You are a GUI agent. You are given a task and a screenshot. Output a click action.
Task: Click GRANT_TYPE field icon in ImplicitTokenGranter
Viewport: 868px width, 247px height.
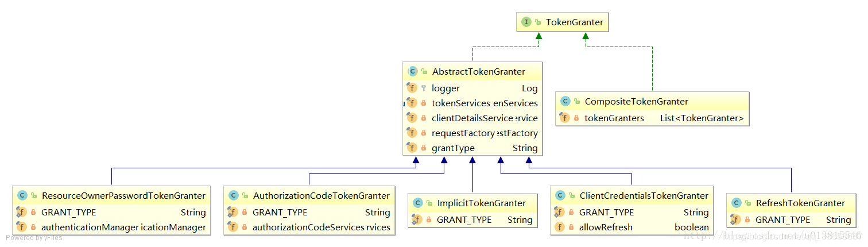coord(417,219)
